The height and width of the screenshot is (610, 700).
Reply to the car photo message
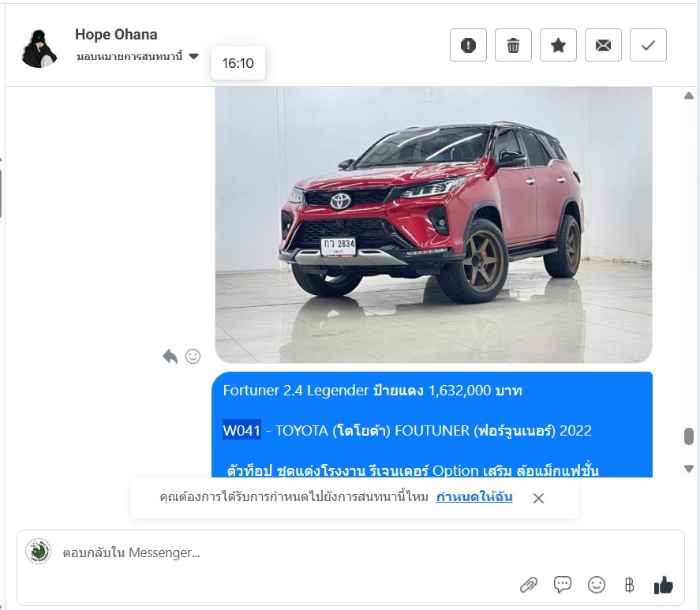[170, 357]
